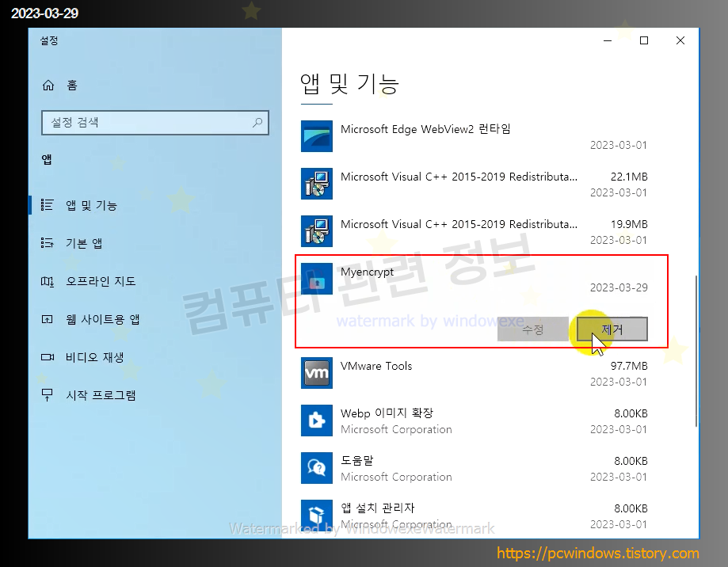The width and height of the screenshot is (728, 567).
Task: Click the 97.7MB size of VMware Tools
Action: coord(629,366)
